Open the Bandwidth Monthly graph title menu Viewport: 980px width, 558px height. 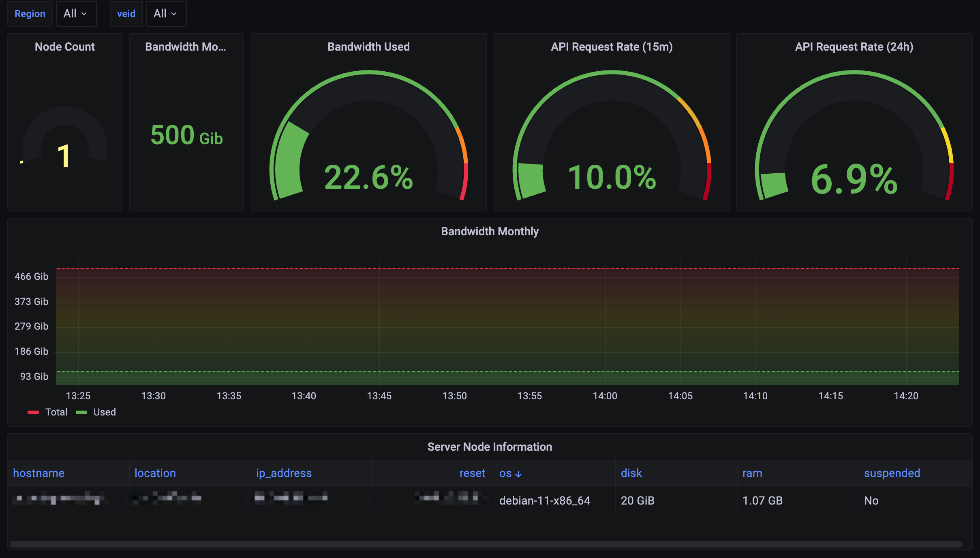pyautogui.click(x=490, y=231)
